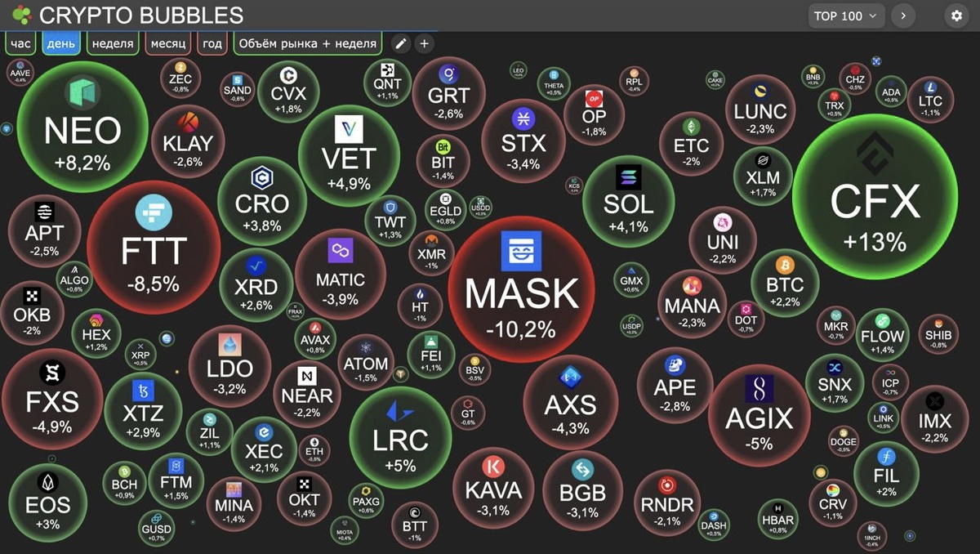Open the LDO bubble
980x554 pixels.
(229, 366)
